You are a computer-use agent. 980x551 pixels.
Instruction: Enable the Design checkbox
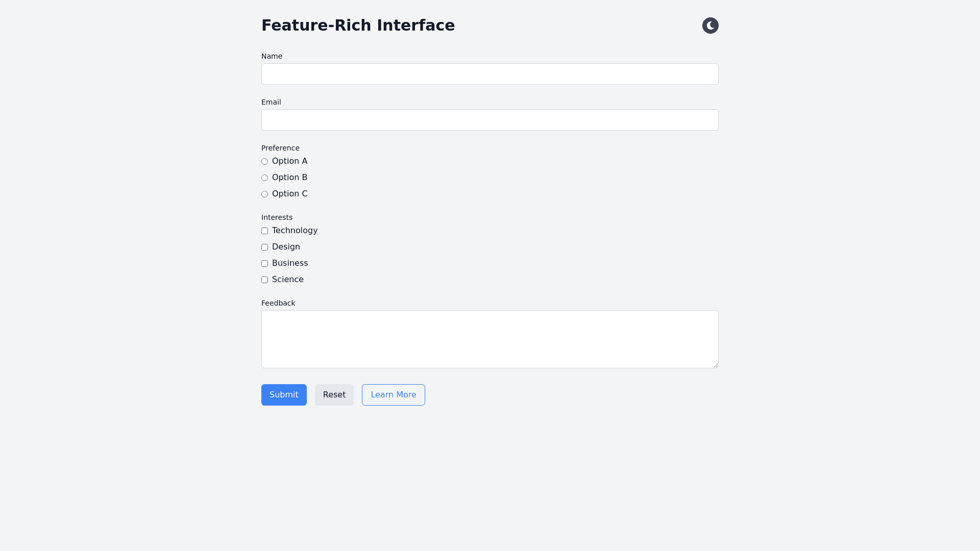click(x=264, y=247)
